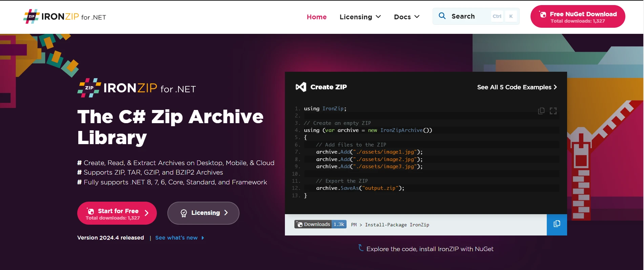Click the using IronZip code line
The height and width of the screenshot is (270, 644).
[325, 109]
